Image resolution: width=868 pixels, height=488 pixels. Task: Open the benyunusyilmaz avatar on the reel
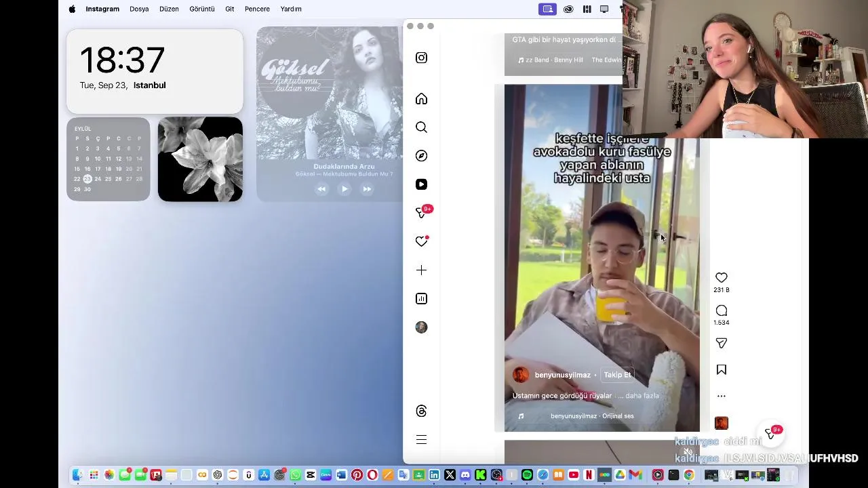(x=521, y=375)
